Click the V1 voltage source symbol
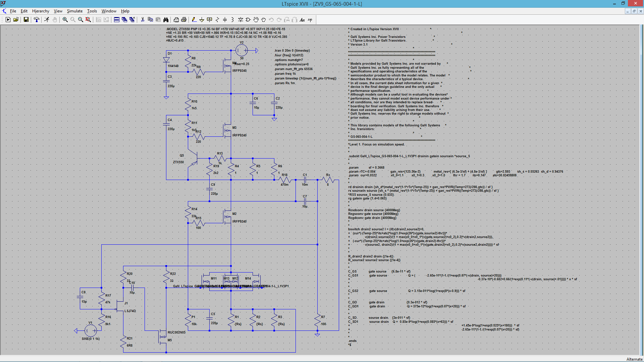The height and width of the screenshot is (362, 644). tap(91, 330)
